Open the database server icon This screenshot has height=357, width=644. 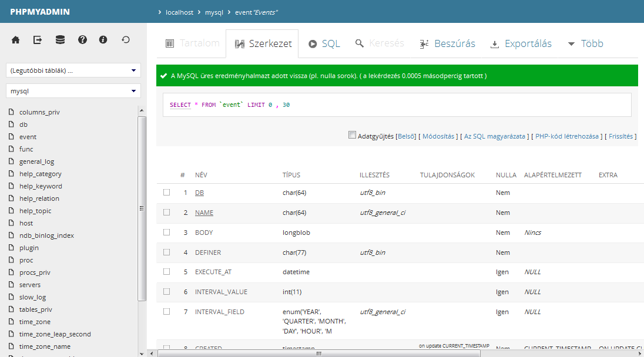pyautogui.click(x=60, y=40)
